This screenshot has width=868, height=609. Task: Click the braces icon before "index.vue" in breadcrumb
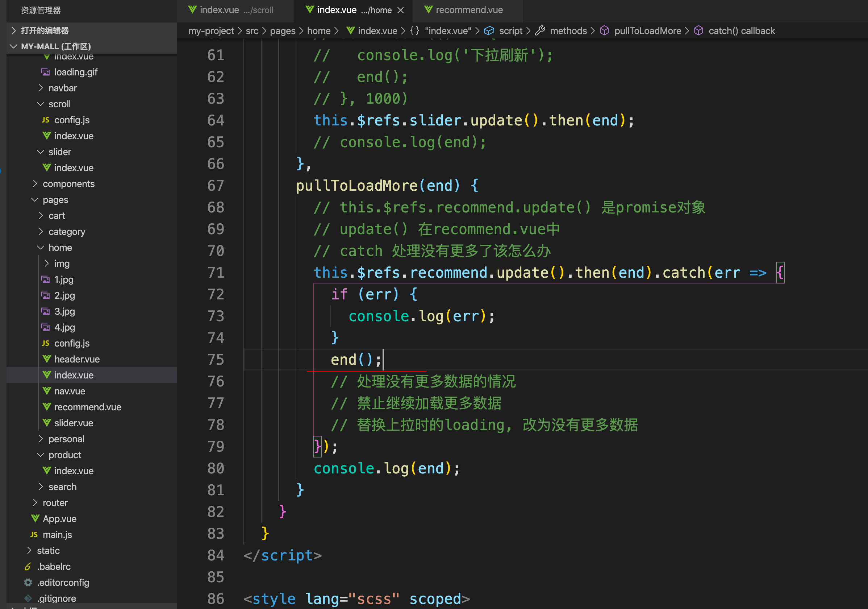415,31
